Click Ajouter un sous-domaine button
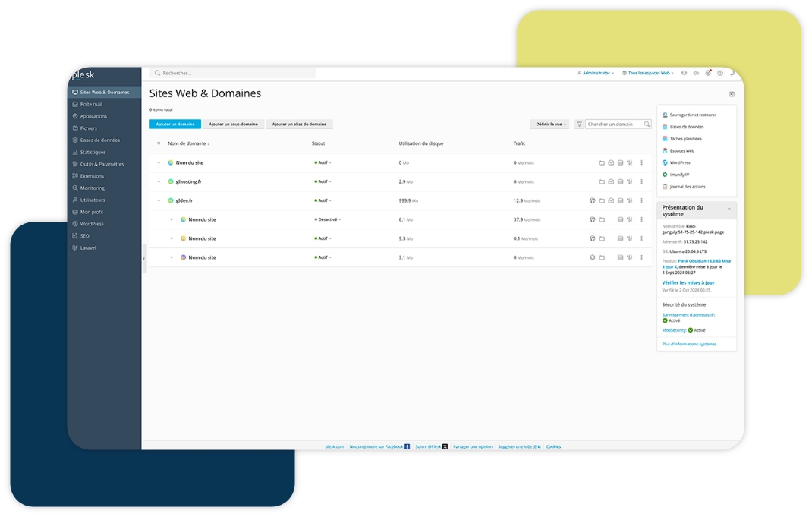812x517 pixels. click(233, 124)
